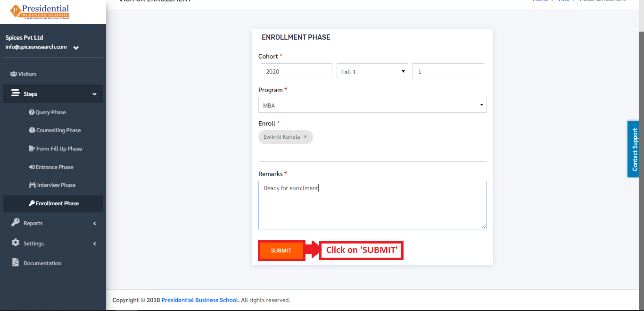Open Entrance Phase
Screen dimensions: 644x311
click(53, 167)
